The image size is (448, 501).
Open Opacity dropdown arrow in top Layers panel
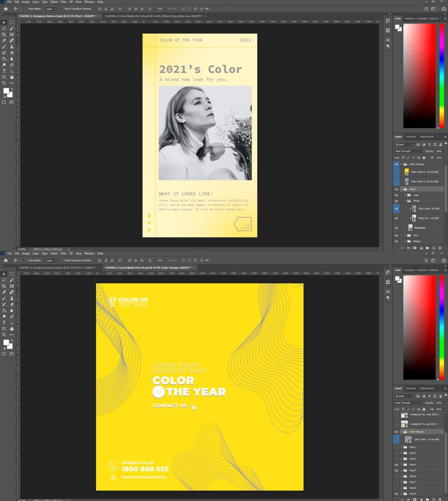point(445,151)
